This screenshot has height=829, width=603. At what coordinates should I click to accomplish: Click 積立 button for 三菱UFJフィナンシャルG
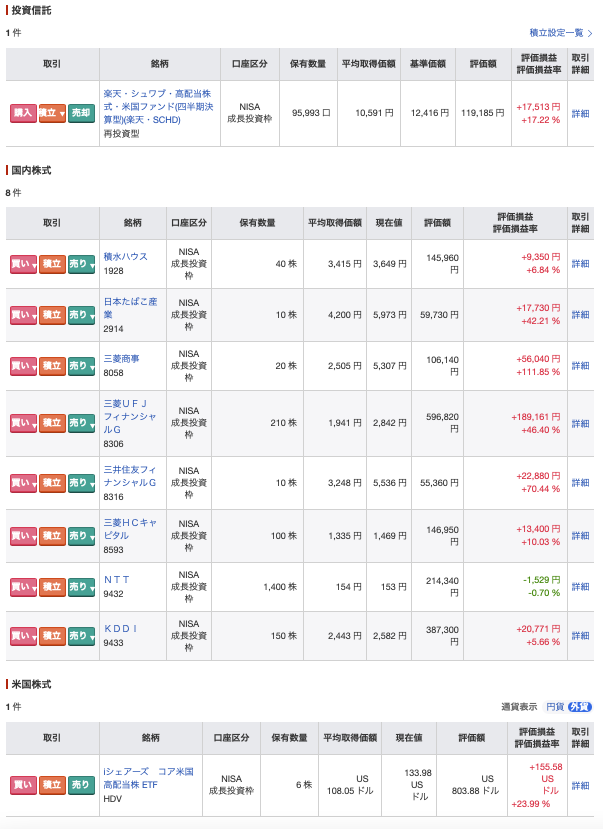[x=52, y=423]
